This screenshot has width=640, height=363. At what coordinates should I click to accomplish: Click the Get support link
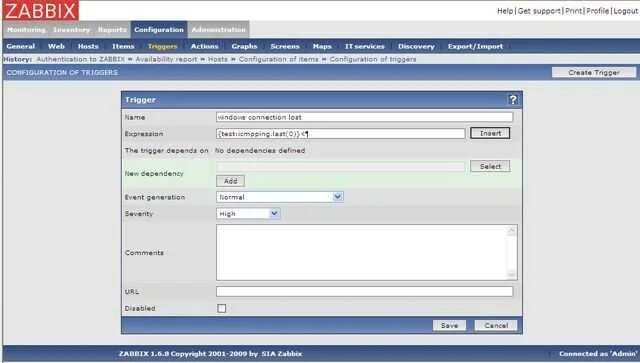click(539, 11)
